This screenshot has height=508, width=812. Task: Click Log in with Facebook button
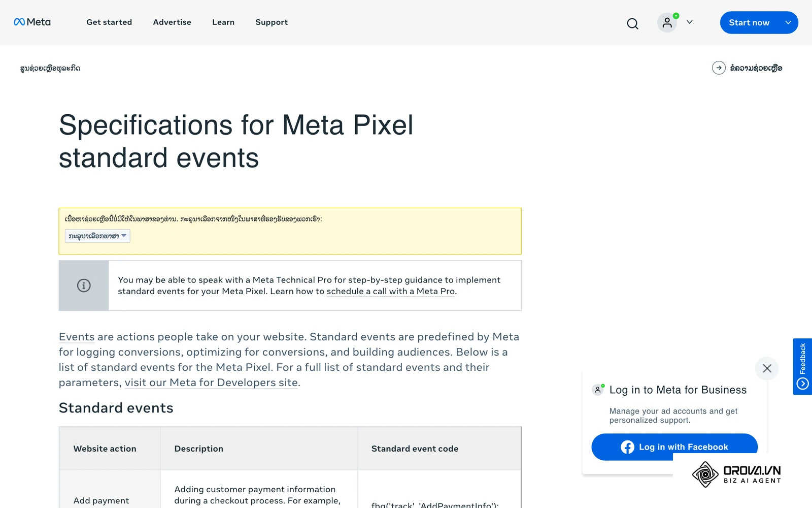tap(674, 447)
